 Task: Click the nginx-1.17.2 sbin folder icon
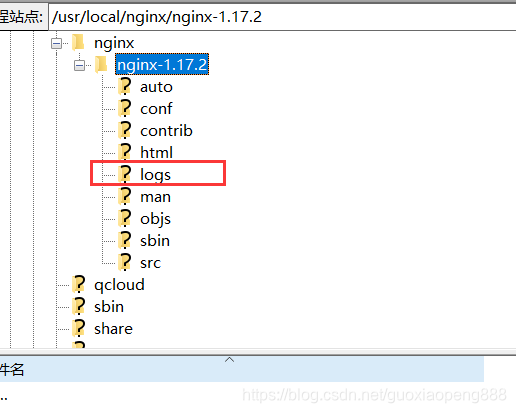coord(125,240)
